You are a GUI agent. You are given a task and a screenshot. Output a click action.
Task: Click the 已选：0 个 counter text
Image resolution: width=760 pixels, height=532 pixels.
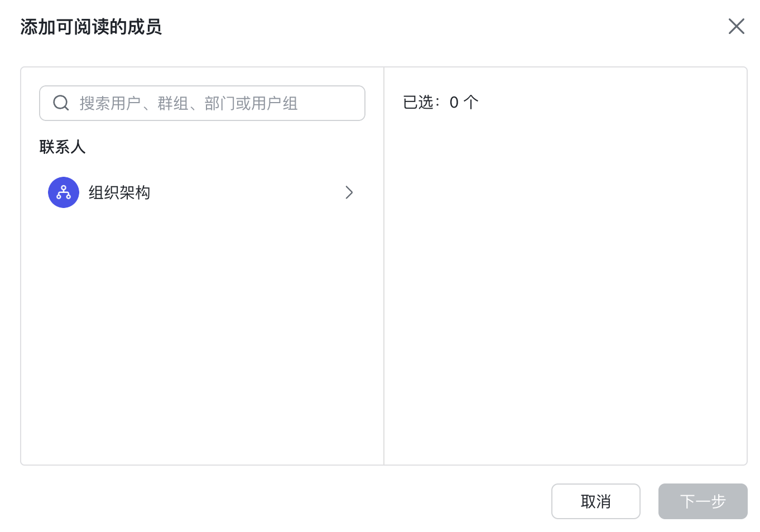coord(440,102)
